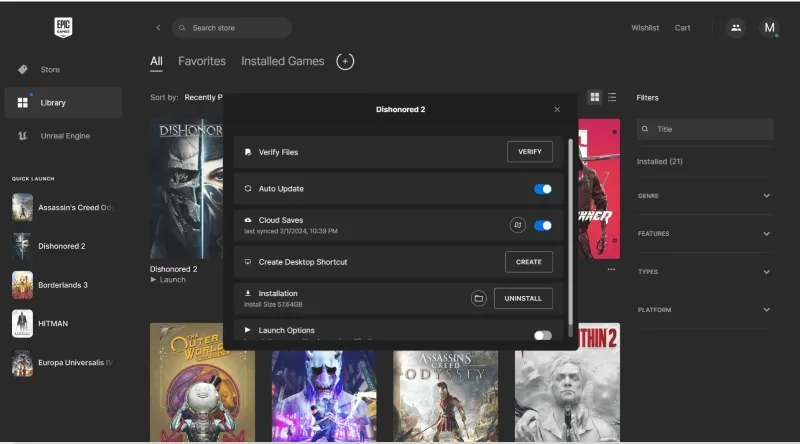The width and height of the screenshot is (800, 444).
Task: Open the Wishlist link
Action: (645, 28)
